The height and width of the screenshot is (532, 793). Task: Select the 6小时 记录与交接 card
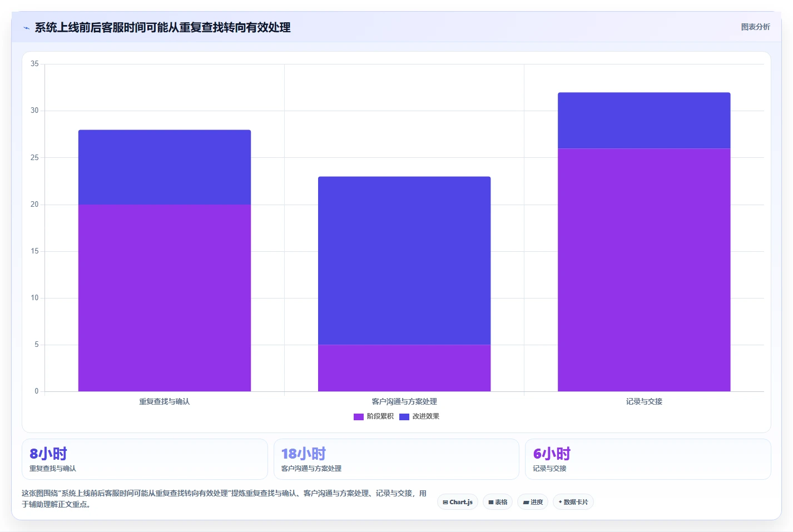tap(648, 459)
